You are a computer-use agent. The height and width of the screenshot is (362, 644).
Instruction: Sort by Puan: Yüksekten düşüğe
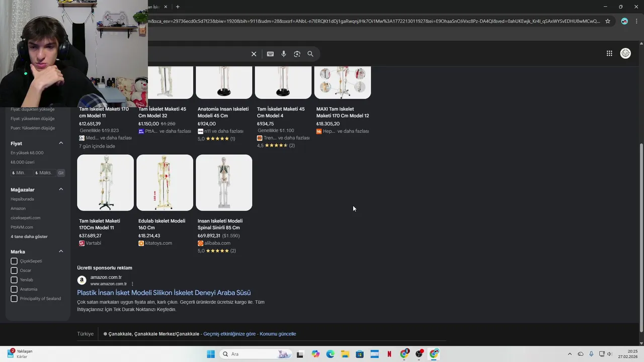[33, 128]
